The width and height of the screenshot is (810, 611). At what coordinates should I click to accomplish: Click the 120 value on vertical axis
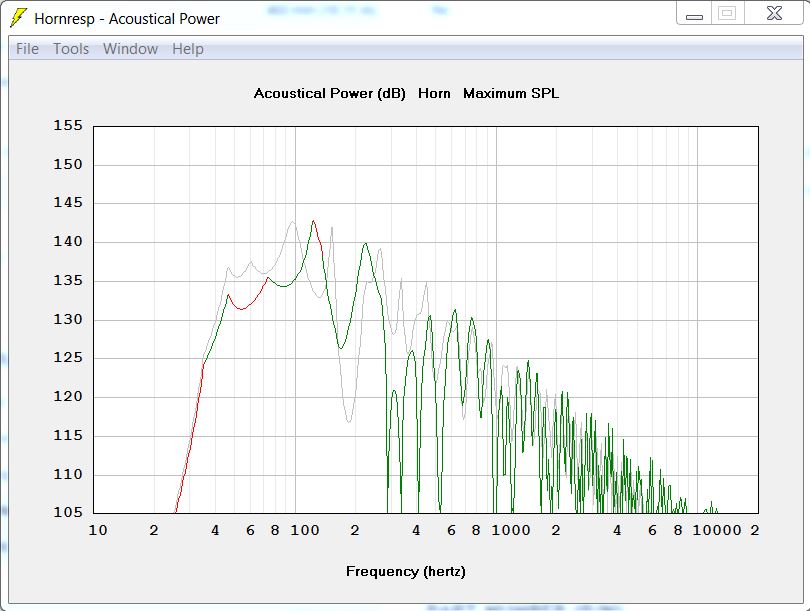(68, 396)
